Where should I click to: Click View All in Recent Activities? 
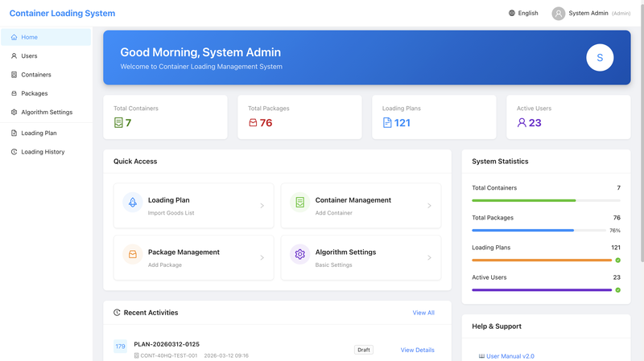click(423, 313)
